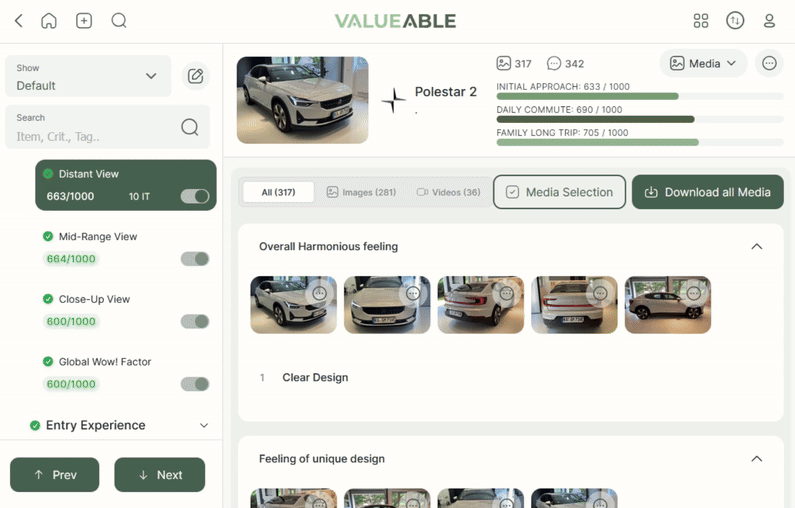Click the edit pencil icon beside Show
795x508 pixels.
click(195, 76)
